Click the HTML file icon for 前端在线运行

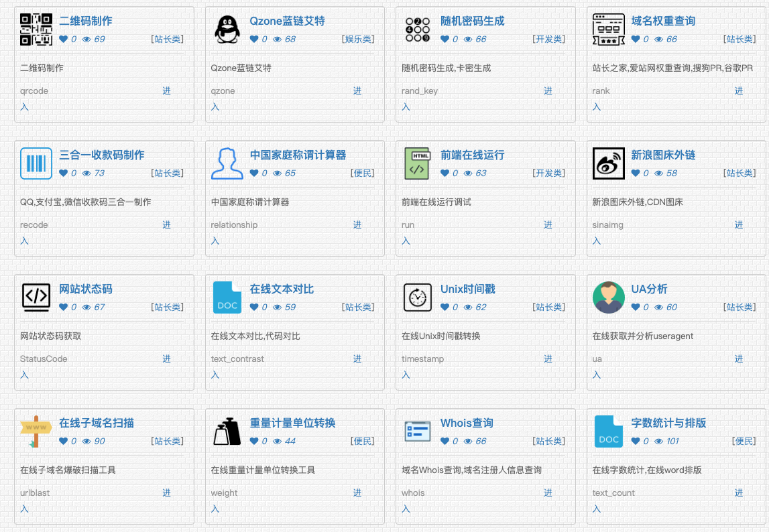click(x=418, y=163)
